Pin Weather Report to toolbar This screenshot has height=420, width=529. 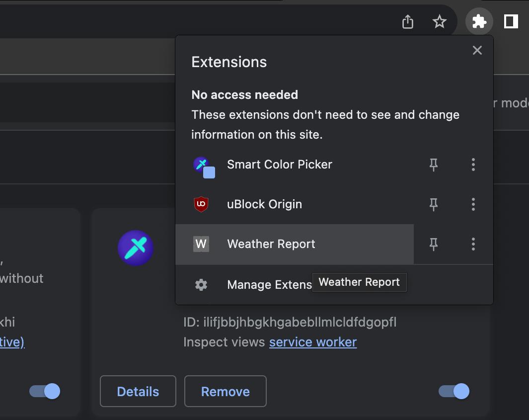pos(434,244)
